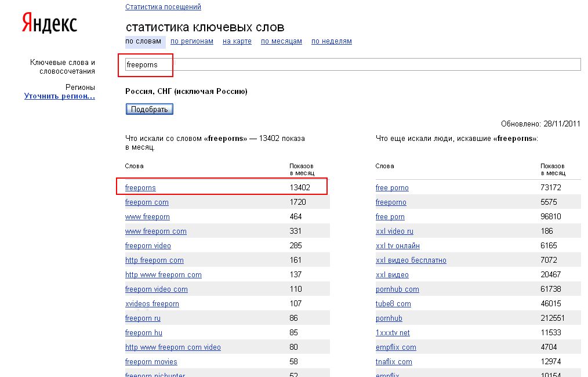Viewport: 588px width, 377px height.
Task: Click the 13402 count in the freeporns row
Action: (300, 187)
